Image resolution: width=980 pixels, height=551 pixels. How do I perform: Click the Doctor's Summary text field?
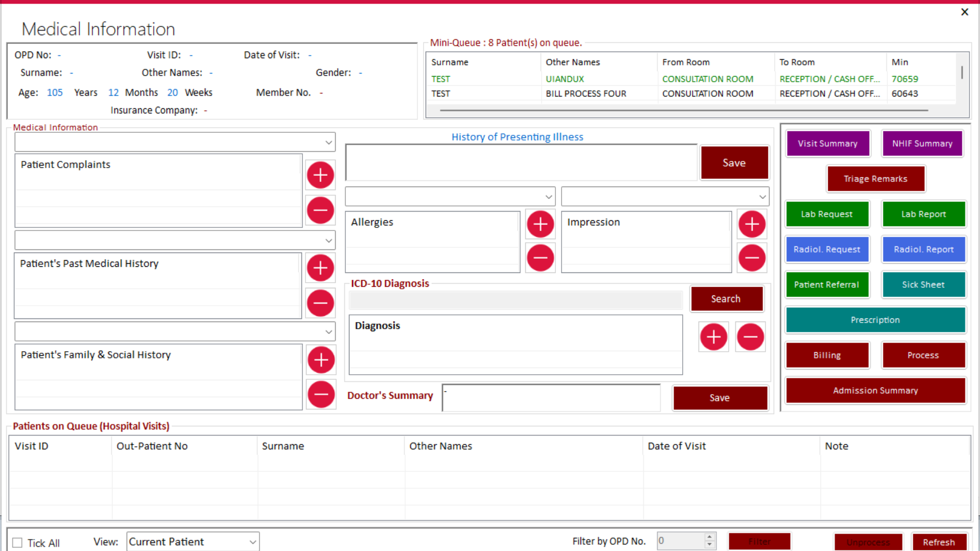(551, 398)
